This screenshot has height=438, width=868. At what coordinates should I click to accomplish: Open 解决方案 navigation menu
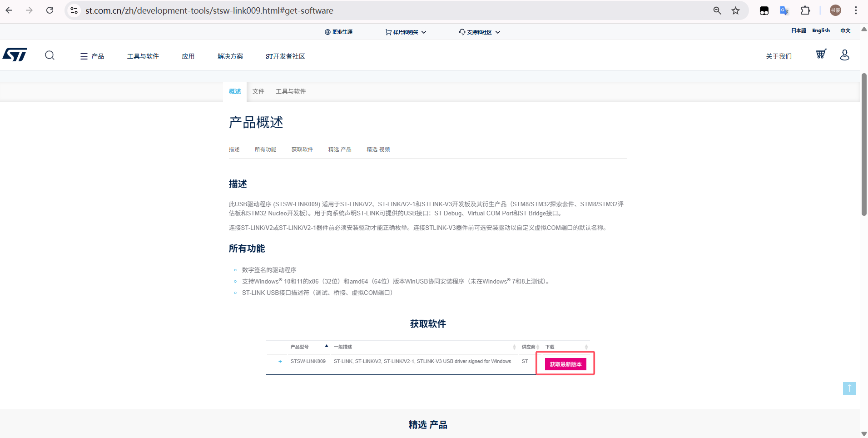(230, 56)
